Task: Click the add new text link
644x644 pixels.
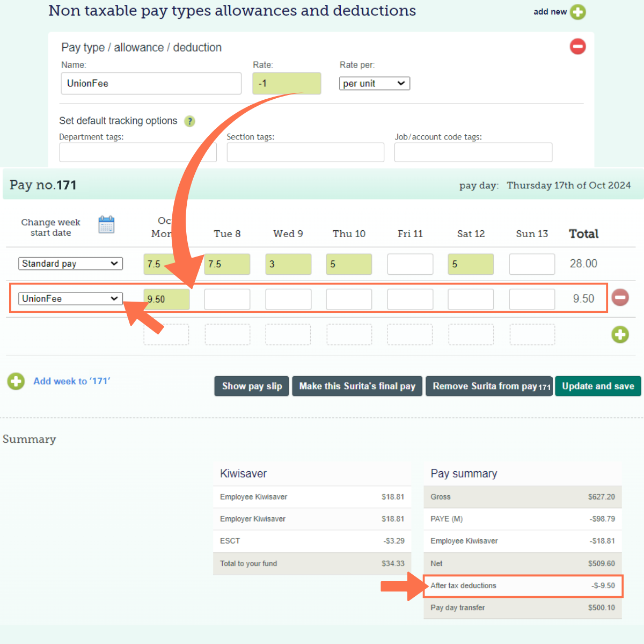Action: 550,11
